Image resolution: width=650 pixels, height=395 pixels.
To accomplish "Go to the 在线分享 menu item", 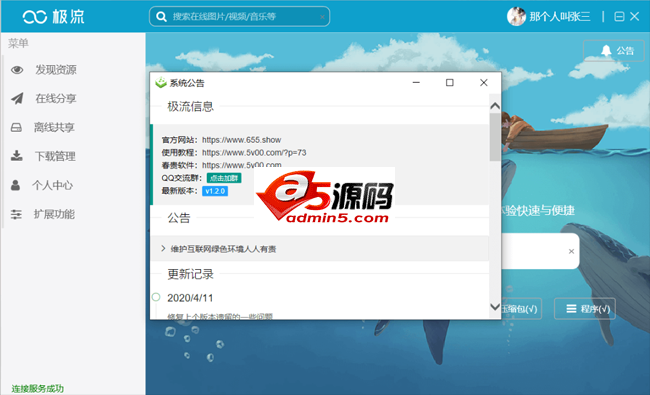I will 56,99.
